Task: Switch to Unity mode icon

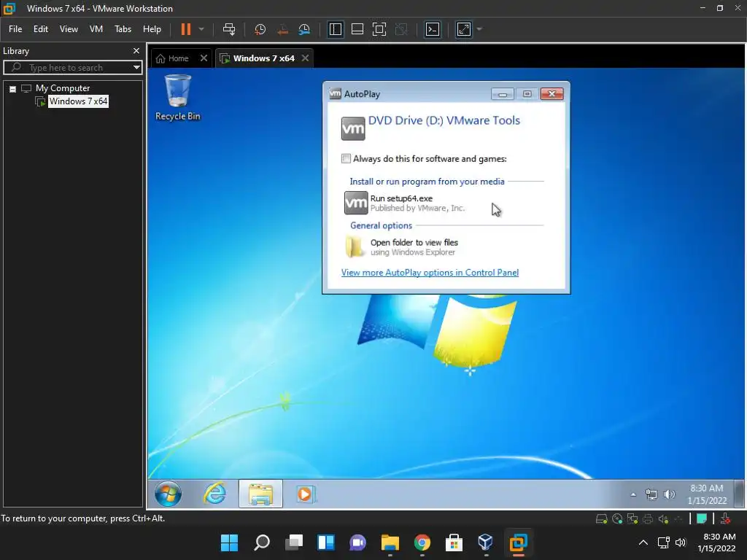Action: coord(402,29)
